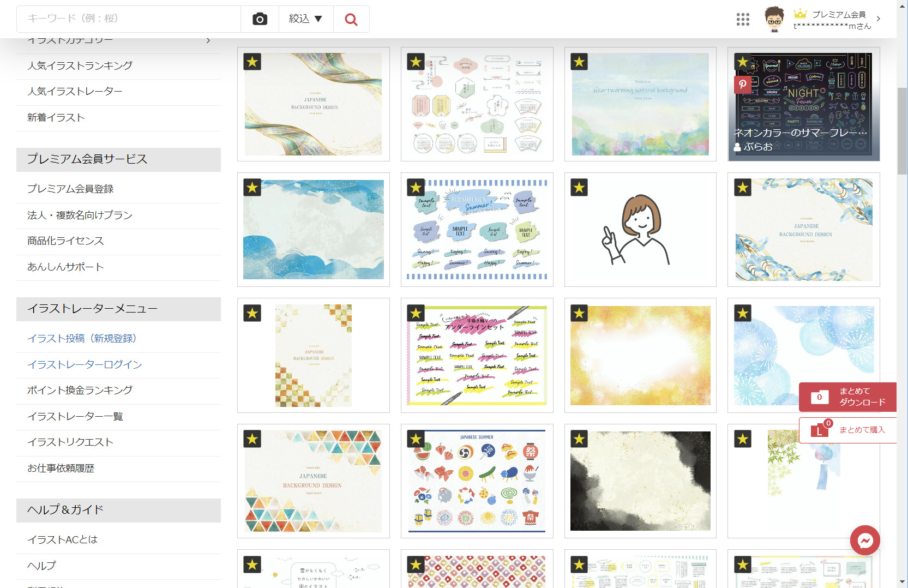Screen dimensions: 908x588
Task: Click the user avatar with glasses
Action: [774, 19]
